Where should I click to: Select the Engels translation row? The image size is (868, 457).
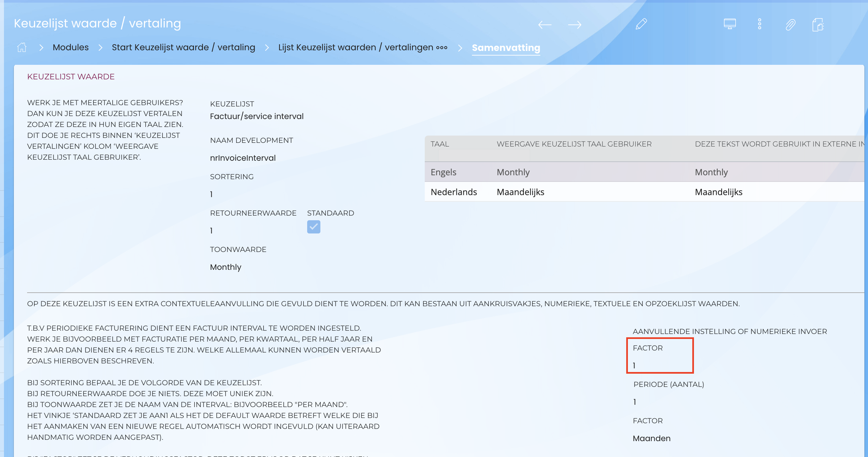(443, 172)
